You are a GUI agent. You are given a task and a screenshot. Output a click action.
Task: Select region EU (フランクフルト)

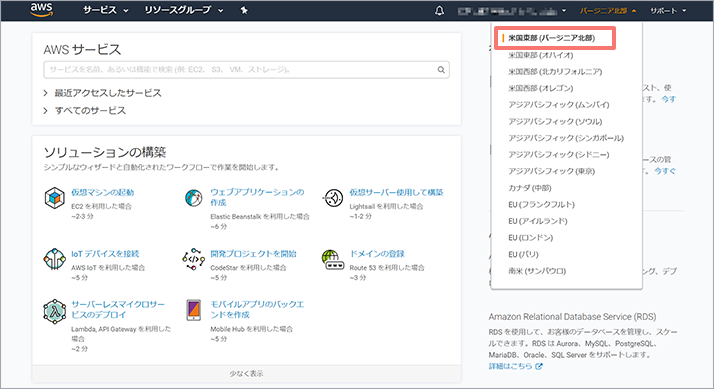[541, 205]
